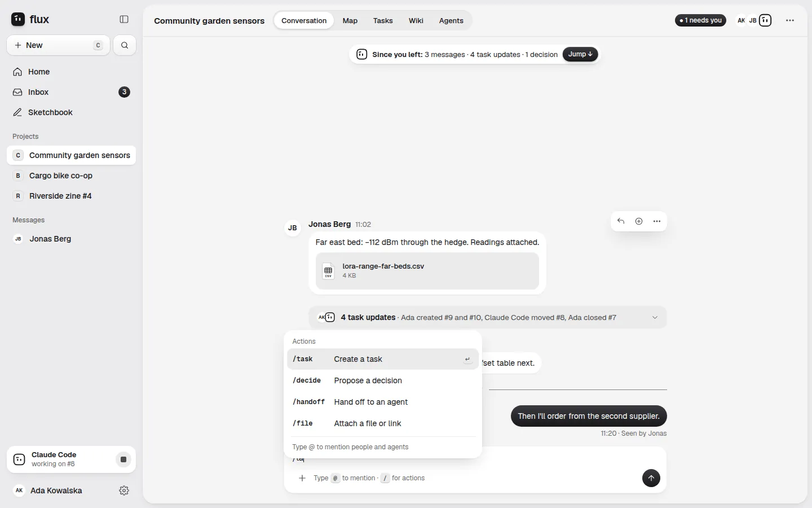
Task: Switch to the Wiki tab
Action: pyautogui.click(x=416, y=20)
